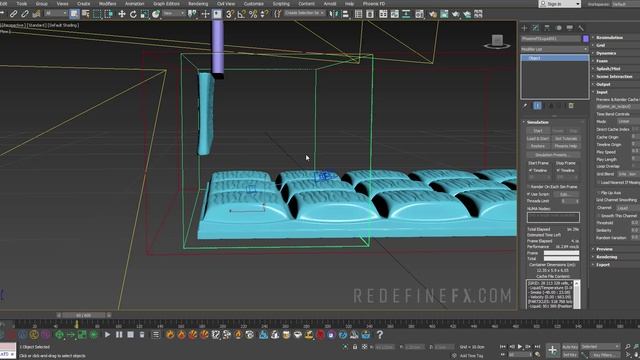Expand the Export rollout
This screenshot has width=640, height=360.
point(603,264)
